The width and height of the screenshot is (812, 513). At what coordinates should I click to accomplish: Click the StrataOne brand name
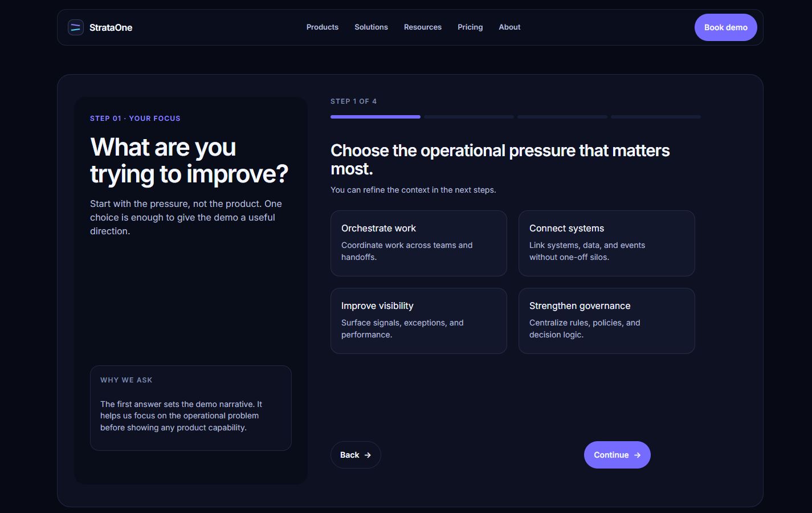[111, 27]
